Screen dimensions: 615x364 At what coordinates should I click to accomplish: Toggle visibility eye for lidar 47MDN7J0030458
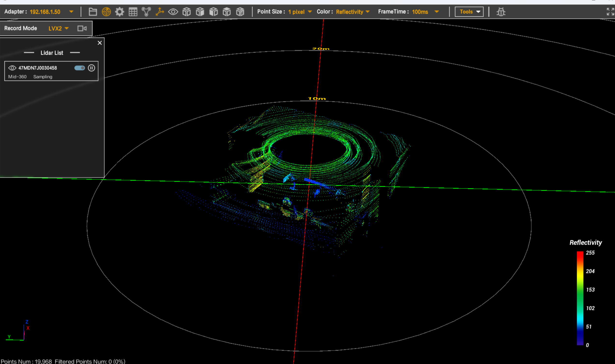(x=12, y=68)
